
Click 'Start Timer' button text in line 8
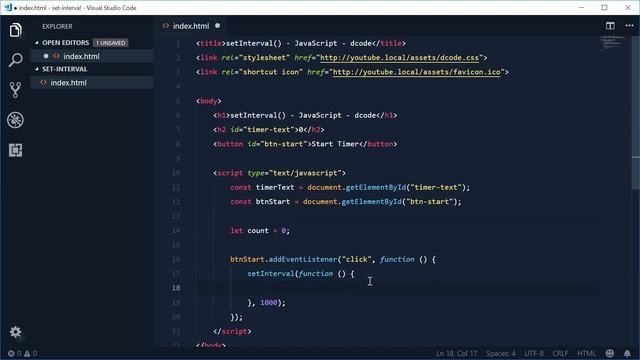tap(335, 144)
